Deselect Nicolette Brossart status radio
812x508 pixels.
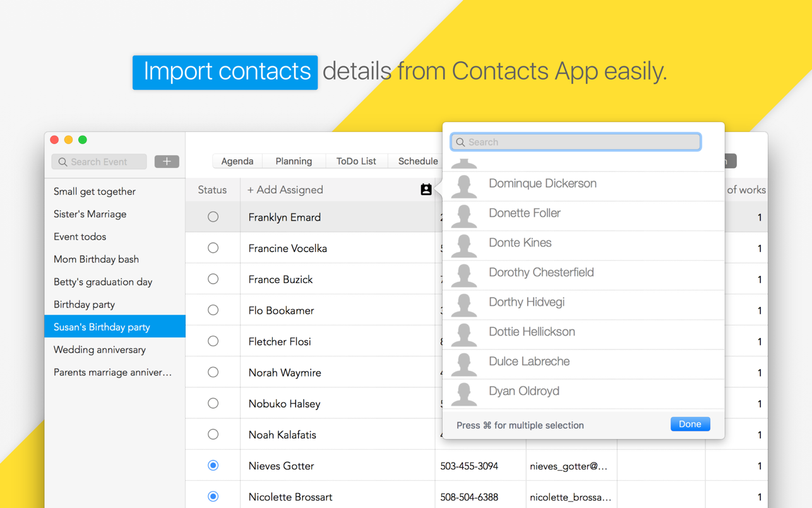point(213,497)
